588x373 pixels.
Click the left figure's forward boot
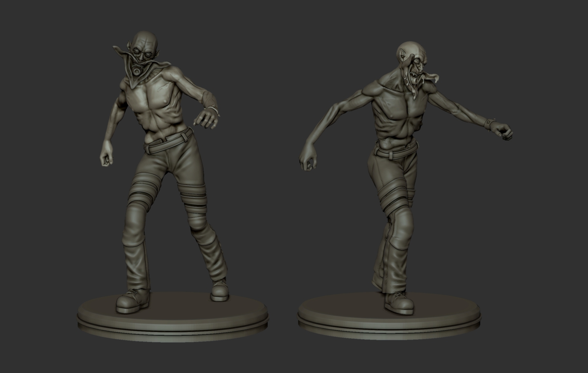point(133,301)
